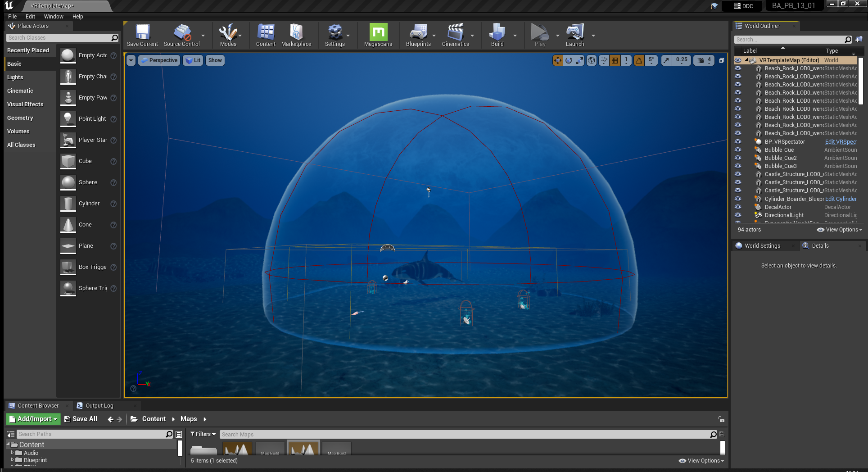Open Content Browser View Options

click(701, 460)
